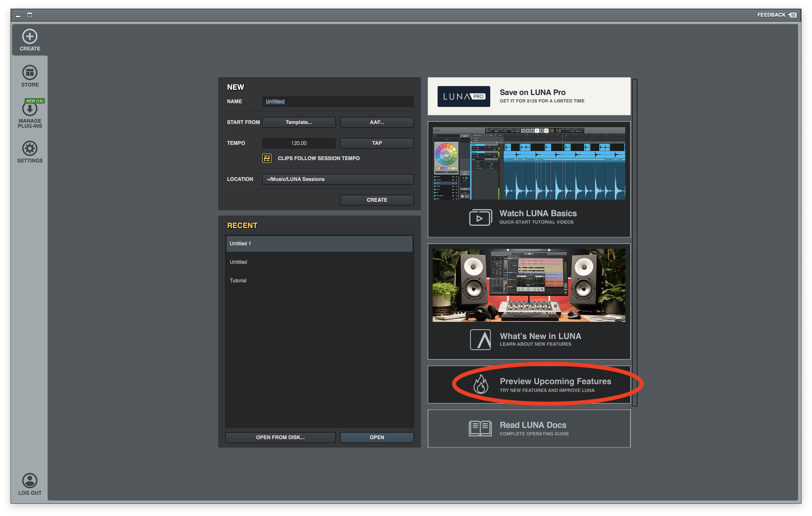Click the session Name input field
Screen dimensions: 812x516
pos(338,102)
